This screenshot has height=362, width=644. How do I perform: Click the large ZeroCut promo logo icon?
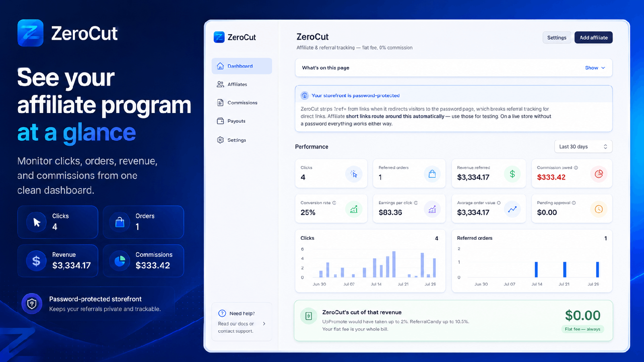[x=31, y=33]
